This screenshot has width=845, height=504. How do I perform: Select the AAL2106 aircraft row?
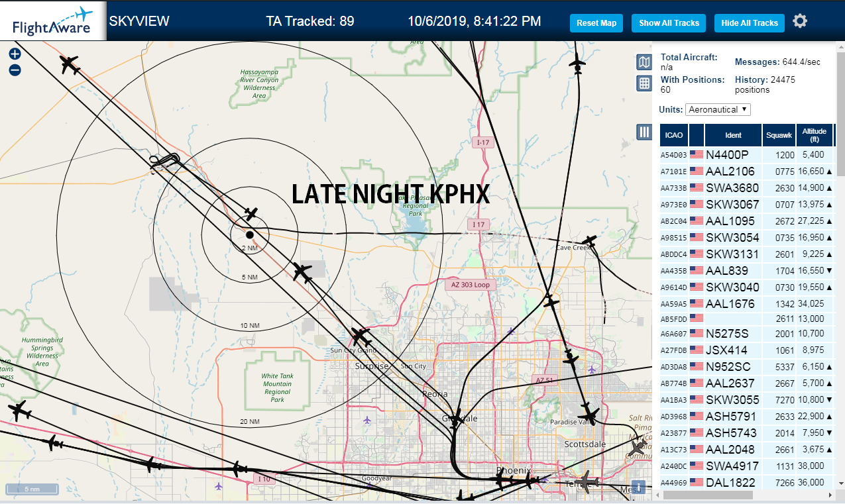[747, 172]
